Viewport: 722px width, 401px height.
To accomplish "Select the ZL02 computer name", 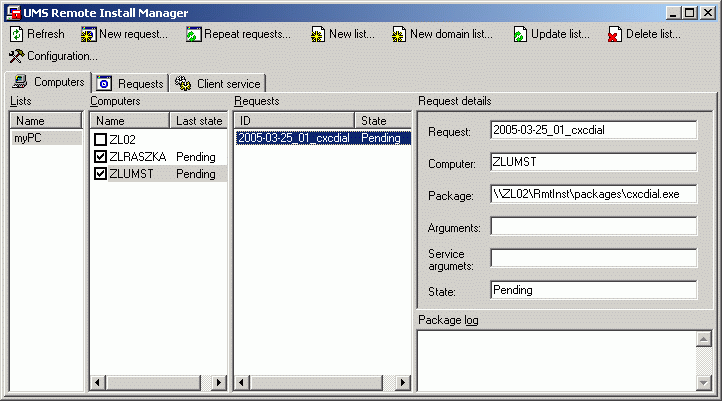I will coord(122,139).
